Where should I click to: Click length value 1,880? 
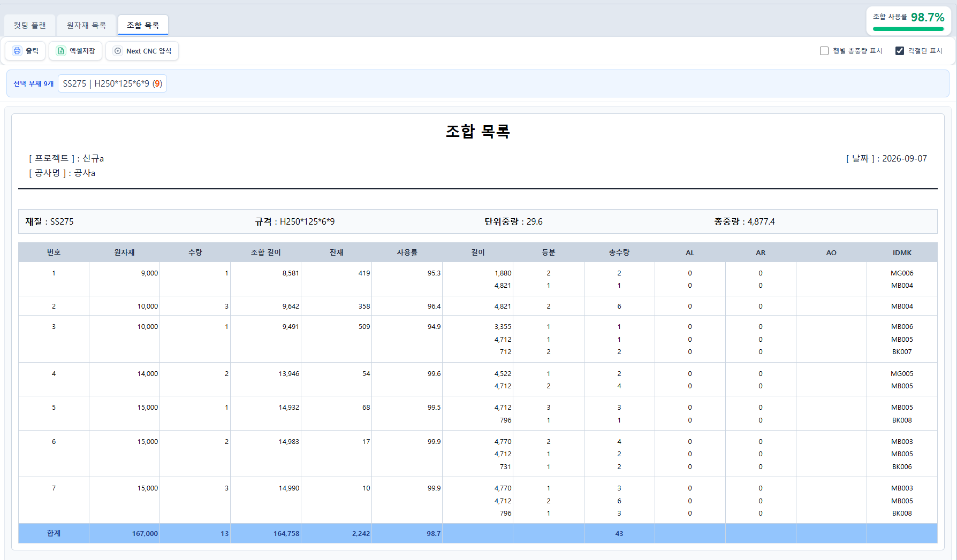(x=503, y=273)
